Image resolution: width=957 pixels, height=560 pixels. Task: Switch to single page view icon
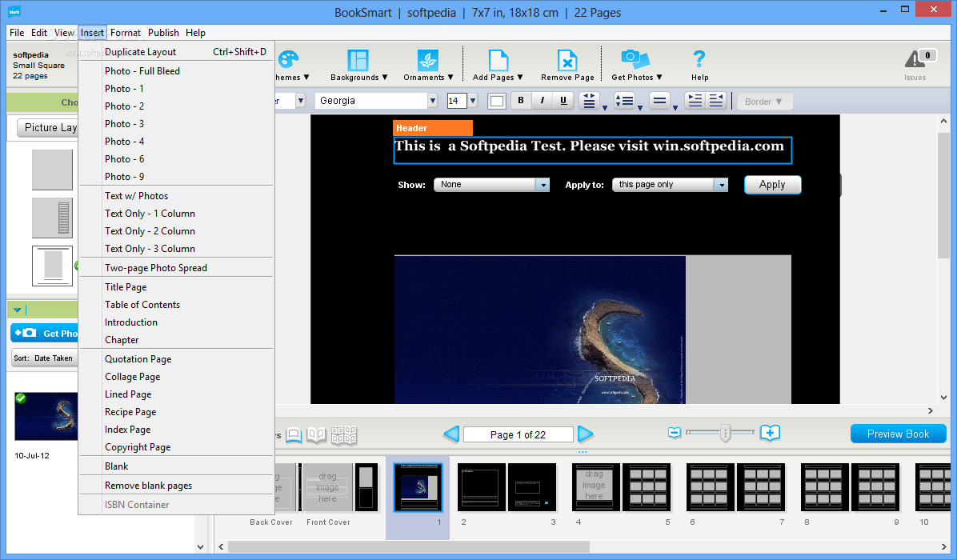pyautogui.click(x=294, y=435)
